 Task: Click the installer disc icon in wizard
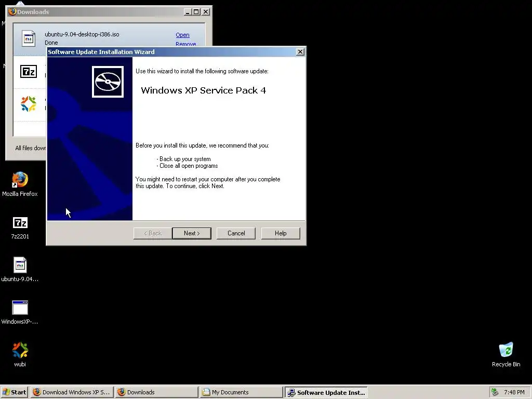108,82
